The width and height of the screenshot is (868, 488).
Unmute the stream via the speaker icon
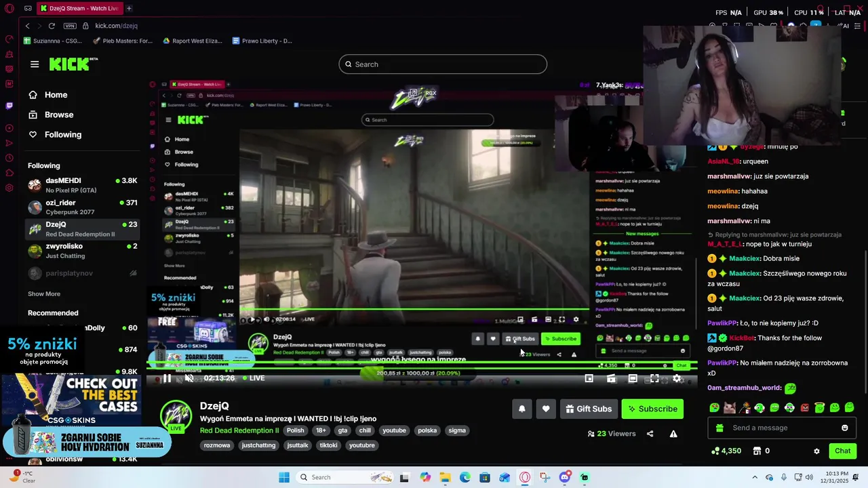189,378
